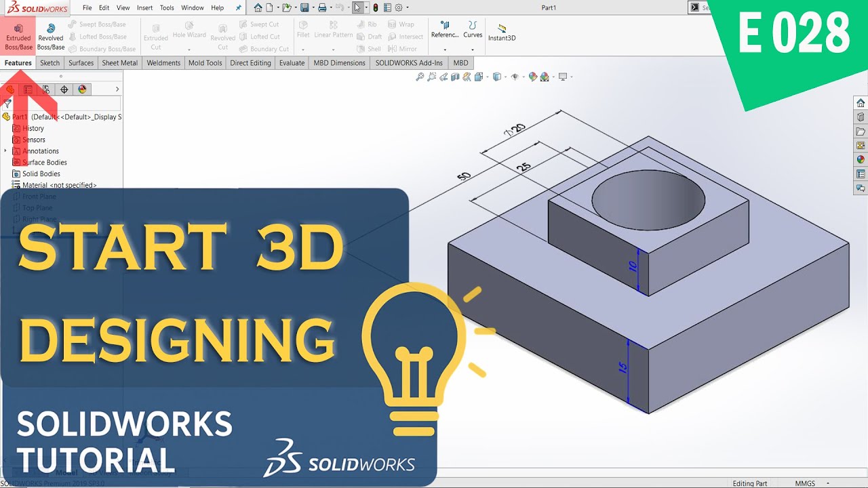Switch to the Surfaces tab

coord(81,63)
